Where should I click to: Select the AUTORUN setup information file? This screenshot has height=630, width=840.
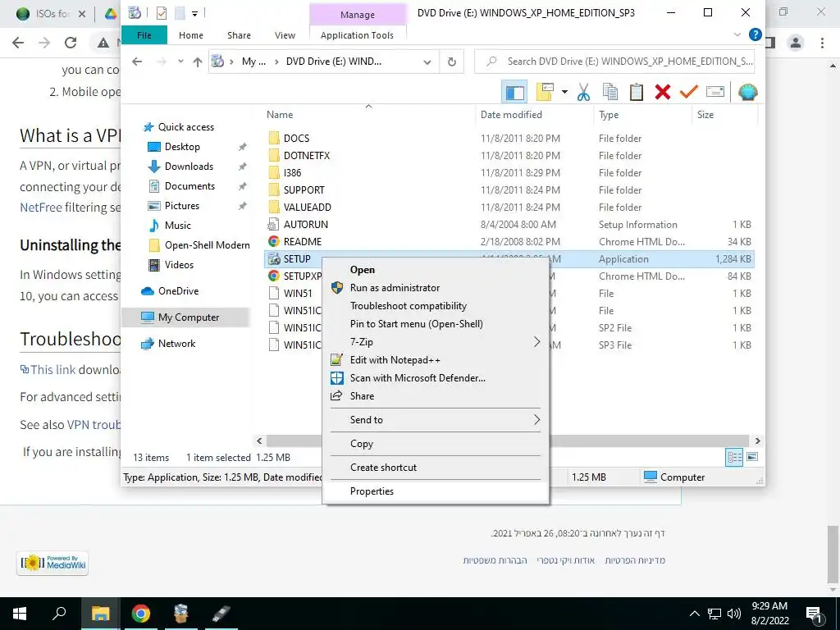(306, 225)
